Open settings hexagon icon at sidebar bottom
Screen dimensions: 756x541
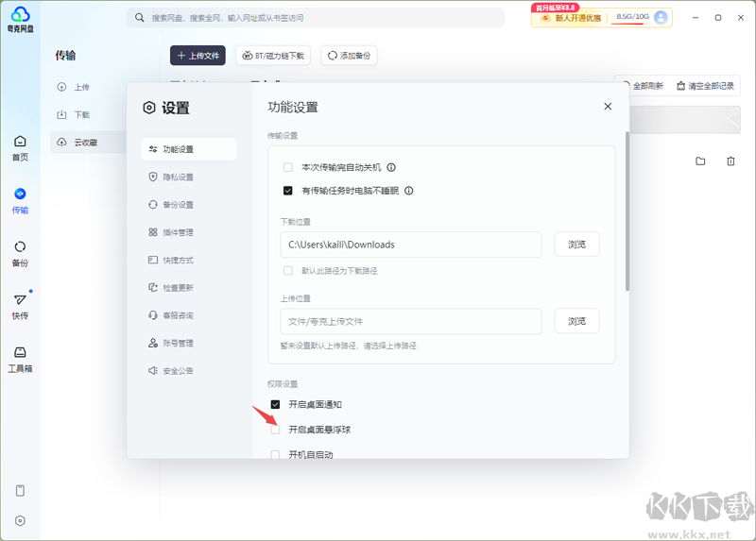tap(20, 521)
